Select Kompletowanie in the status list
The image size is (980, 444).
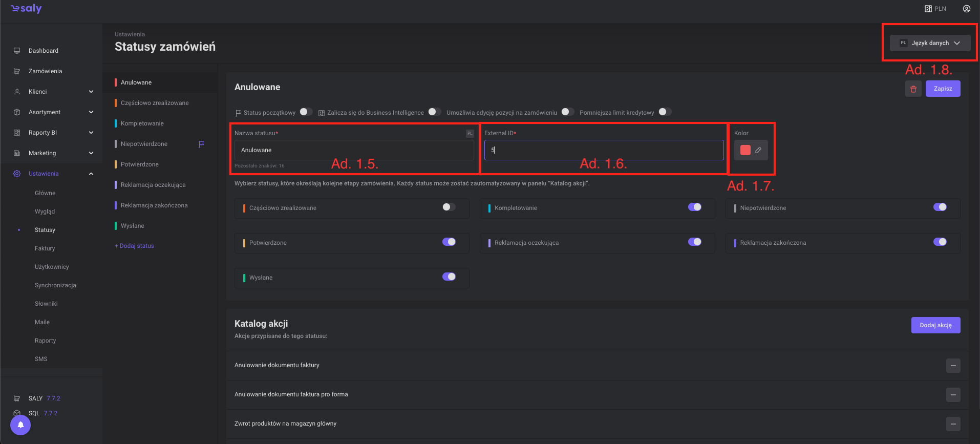click(142, 123)
